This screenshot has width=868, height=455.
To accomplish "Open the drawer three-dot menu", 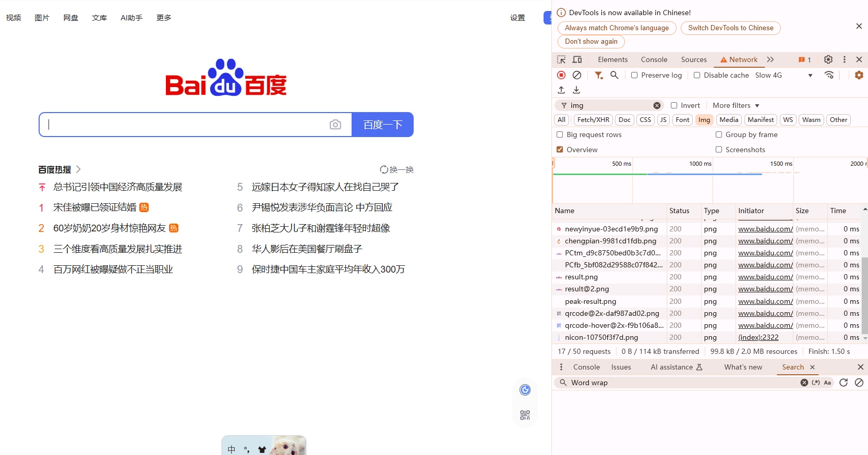I will click(x=561, y=367).
